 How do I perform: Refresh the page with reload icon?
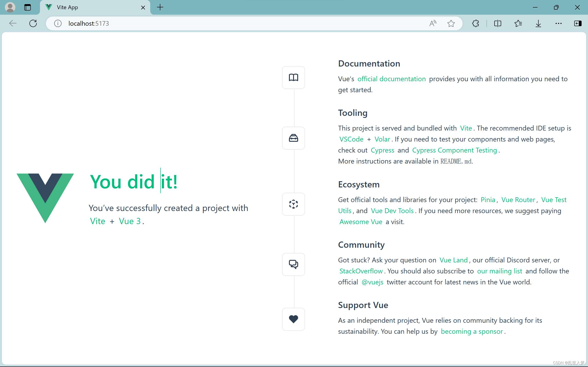pos(33,23)
